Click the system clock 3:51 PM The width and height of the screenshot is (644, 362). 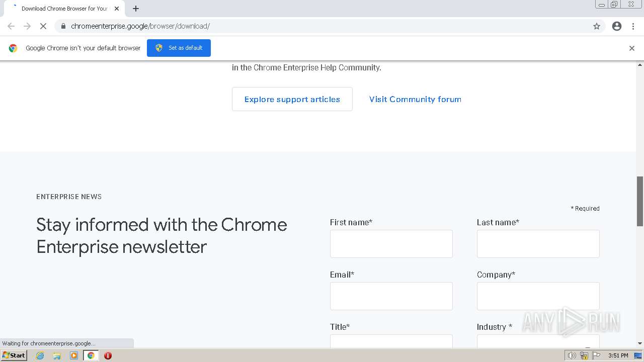pos(618,355)
